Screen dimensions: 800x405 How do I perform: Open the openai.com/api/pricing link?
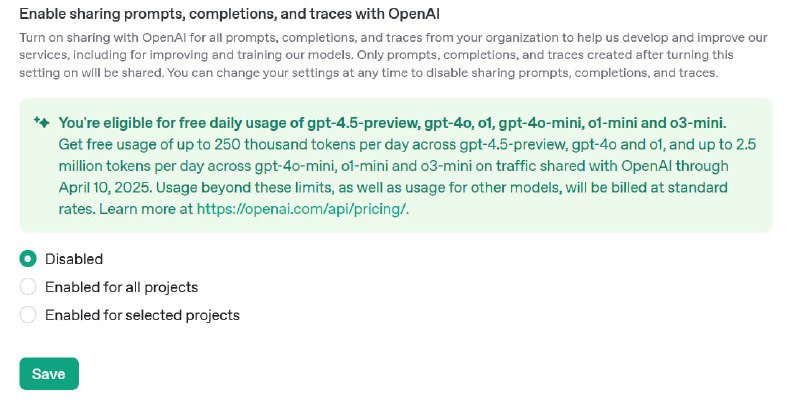[302, 209]
